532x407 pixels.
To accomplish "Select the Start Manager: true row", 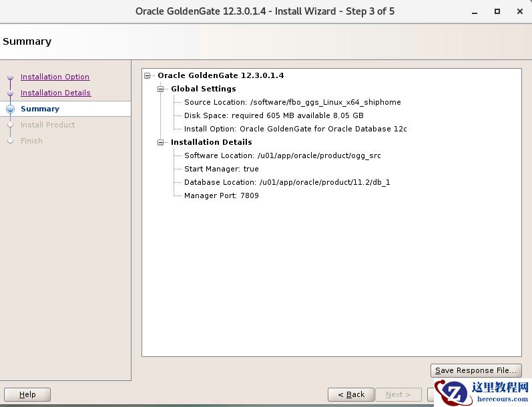I will coord(222,169).
